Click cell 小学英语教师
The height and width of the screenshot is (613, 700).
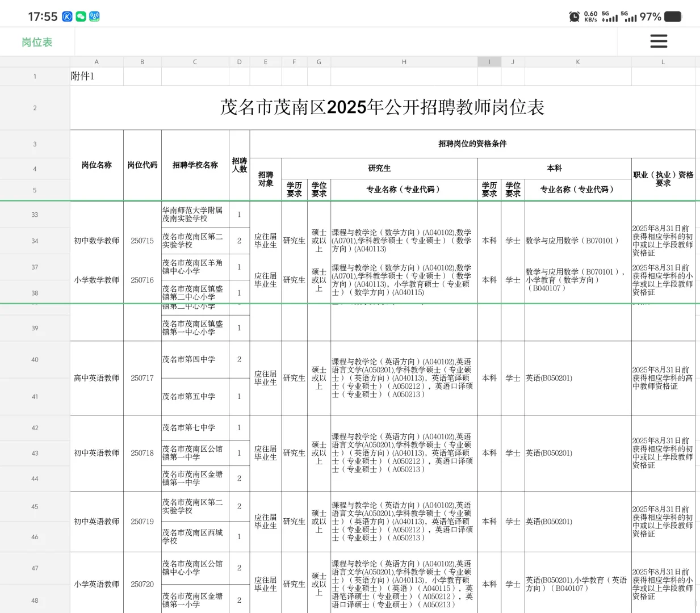pos(97,584)
